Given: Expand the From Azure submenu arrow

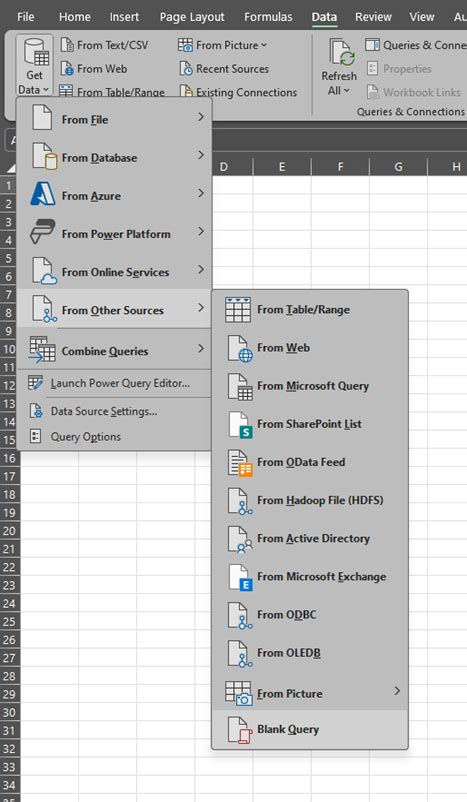Looking at the screenshot, I should (x=201, y=193).
